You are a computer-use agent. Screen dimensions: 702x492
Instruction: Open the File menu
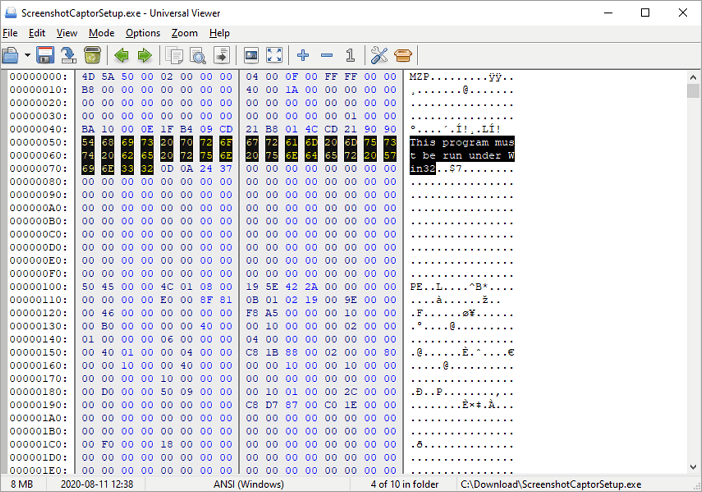click(10, 33)
